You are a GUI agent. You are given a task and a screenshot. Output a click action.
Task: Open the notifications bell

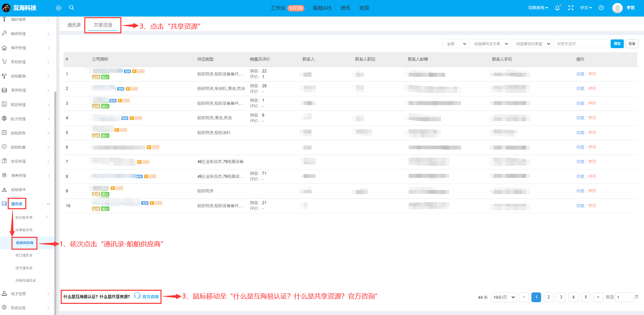click(x=557, y=8)
